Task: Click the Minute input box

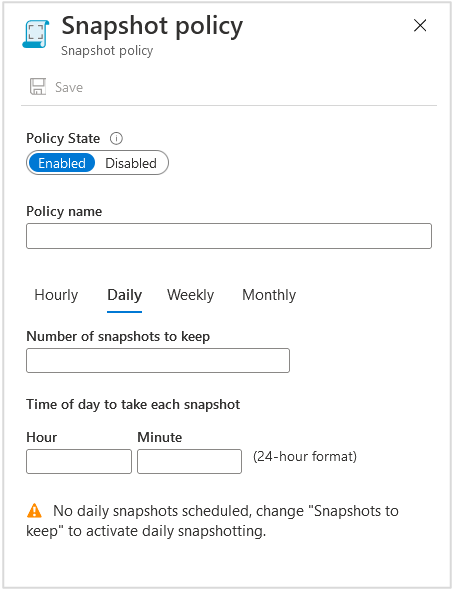Action: pyautogui.click(x=189, y=461)
